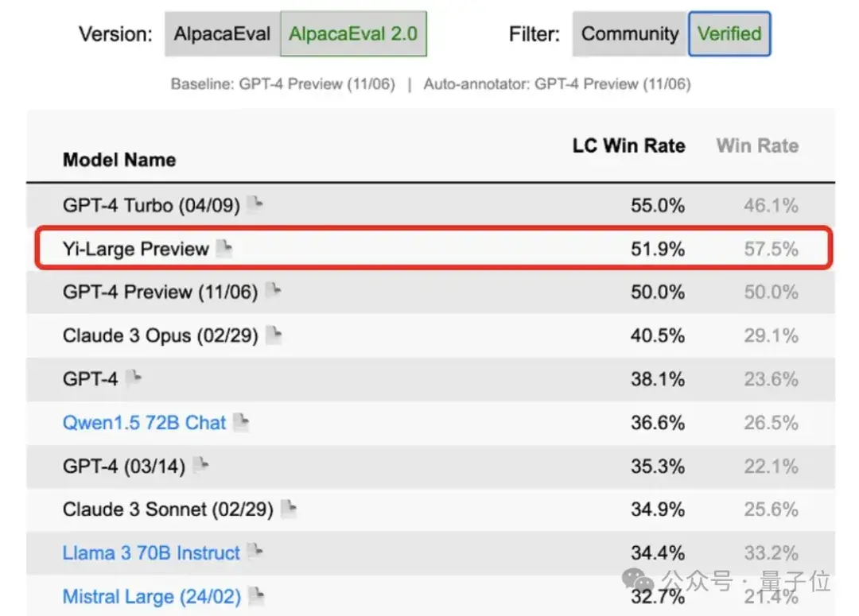This screenshot has height=616, width=859.
Task: Click the Model Name column header
Action: tap(119, 160)
